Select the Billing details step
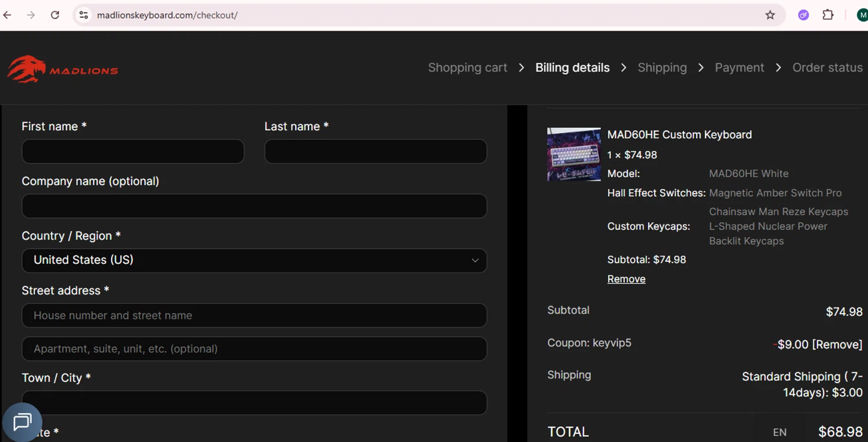The height and width of the screenshot is (442, 868). (572, 68)
